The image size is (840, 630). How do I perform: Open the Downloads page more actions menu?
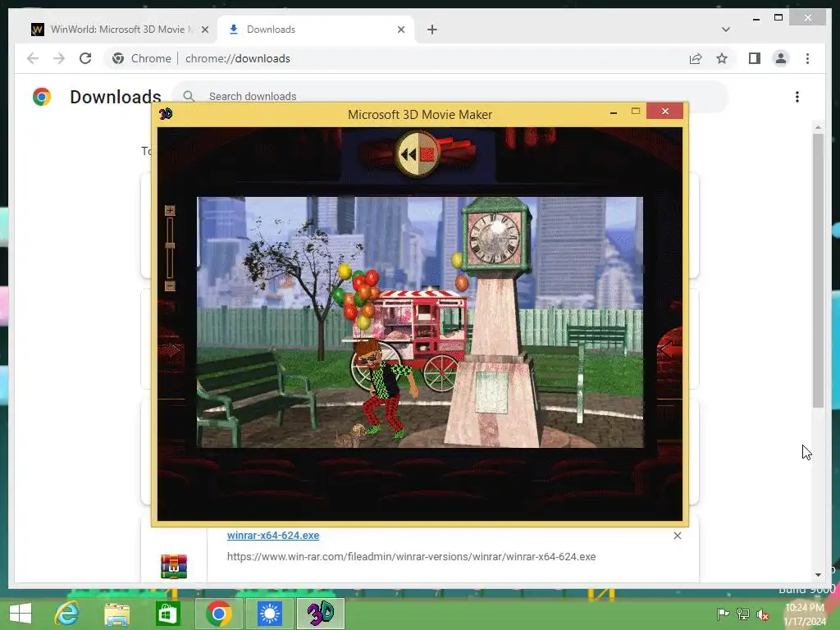click(797, 97)
